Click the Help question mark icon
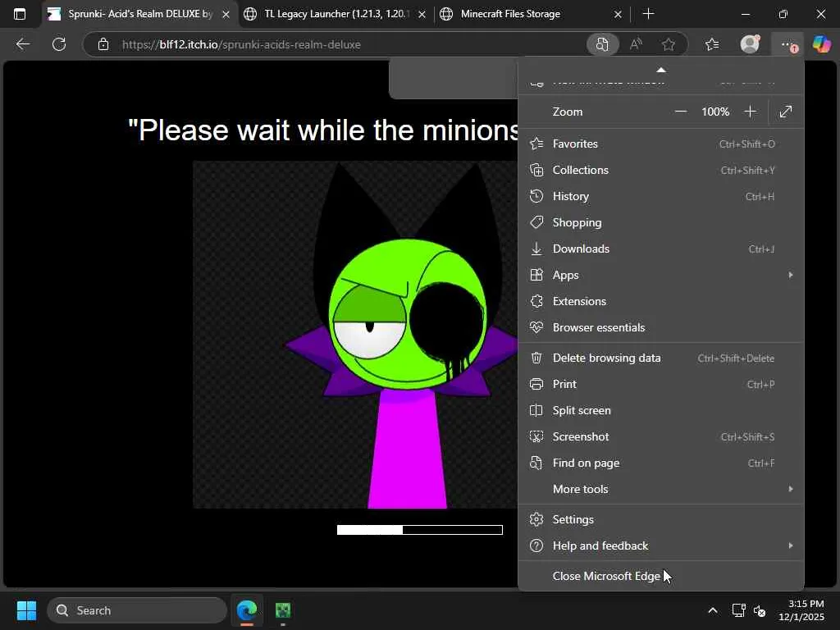Screen dimensions: 840x630 (536, 546)
